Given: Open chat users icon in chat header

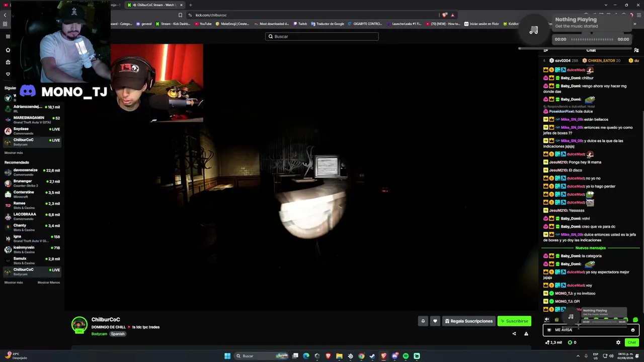Looking at the screenshot, I should 636,50.
